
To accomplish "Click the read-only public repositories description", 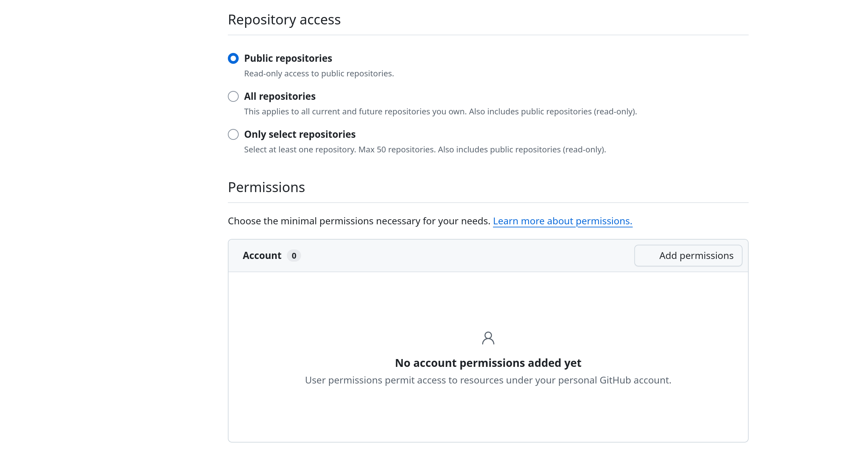I will [x=319, y=73].
